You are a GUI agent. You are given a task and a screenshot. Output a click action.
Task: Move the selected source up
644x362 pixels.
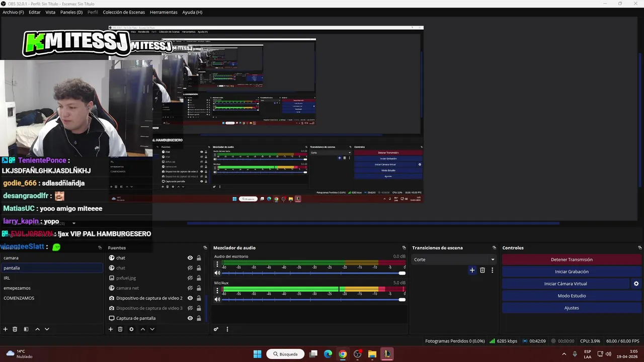(x=142, y=329)
